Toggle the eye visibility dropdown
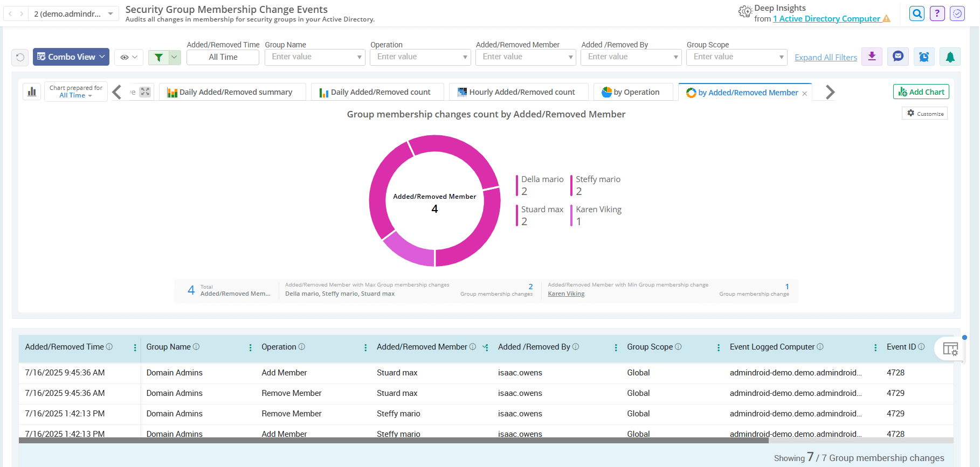980x467 pixels. (x=128, y=57)
